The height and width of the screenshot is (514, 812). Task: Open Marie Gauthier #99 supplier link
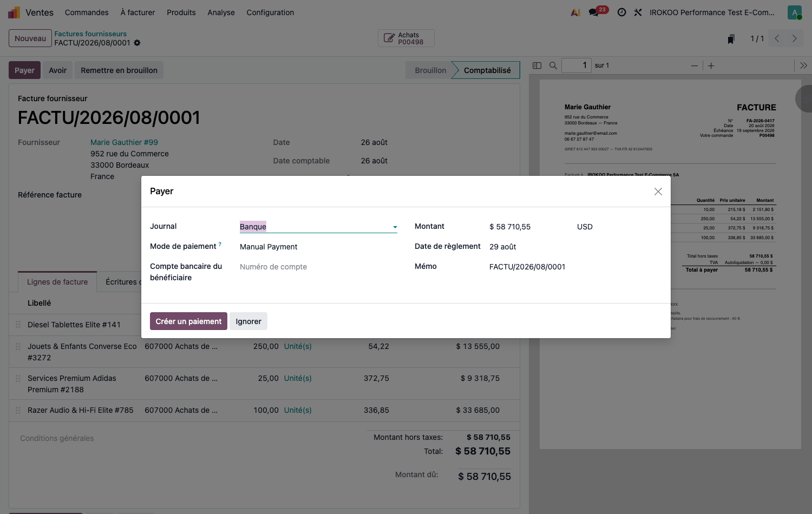click(x=124, y=142)
